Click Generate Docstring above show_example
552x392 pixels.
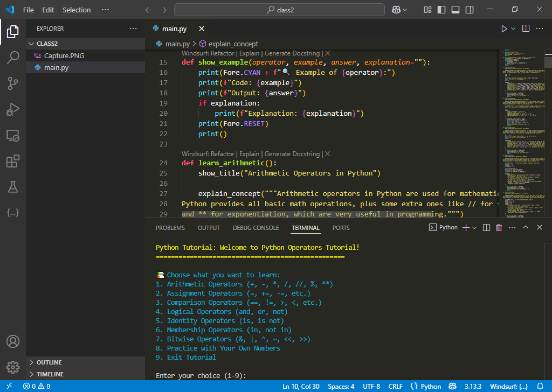click(292, 53)
